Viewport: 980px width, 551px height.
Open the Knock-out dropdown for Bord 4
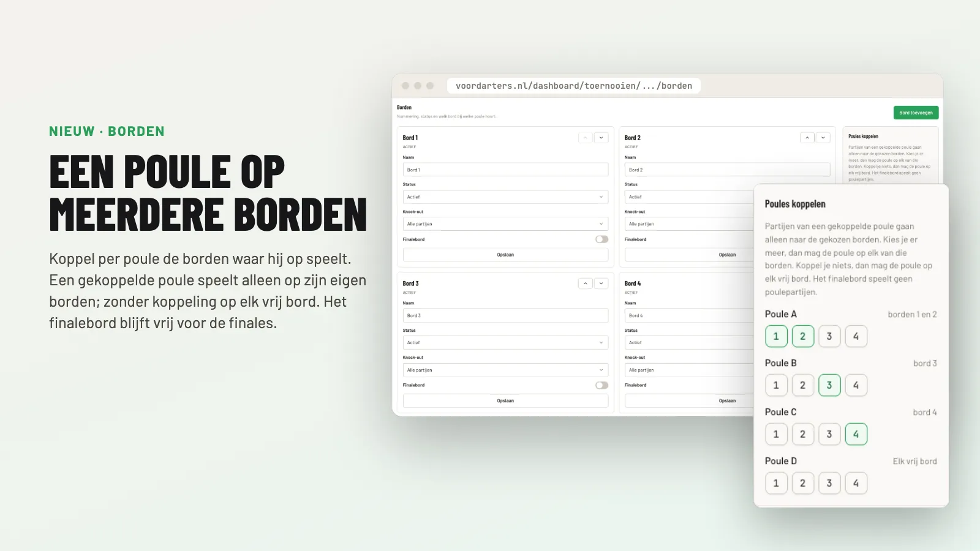click(689, 370)
